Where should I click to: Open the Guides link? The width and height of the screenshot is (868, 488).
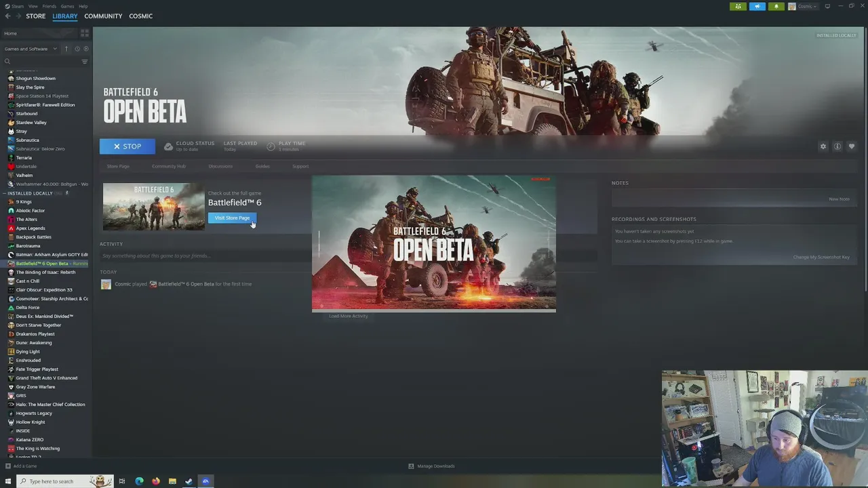pyautogui.click(x=262, y=166)
